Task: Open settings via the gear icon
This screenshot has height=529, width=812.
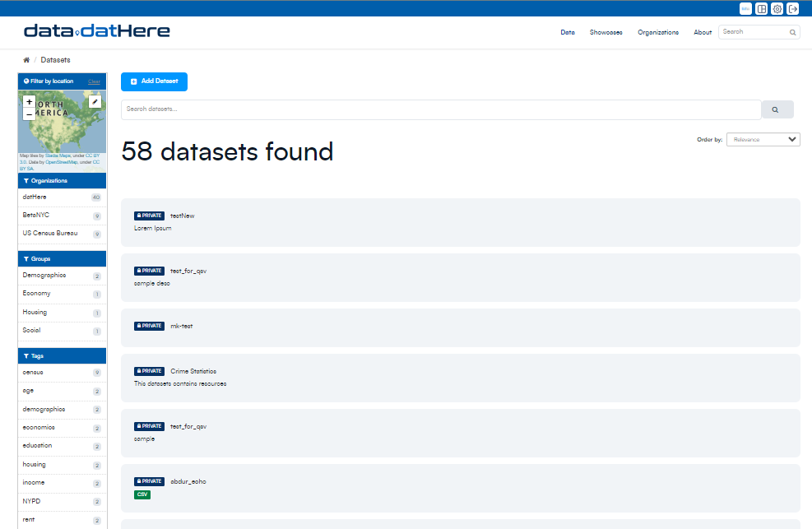Action: (777, 9)
